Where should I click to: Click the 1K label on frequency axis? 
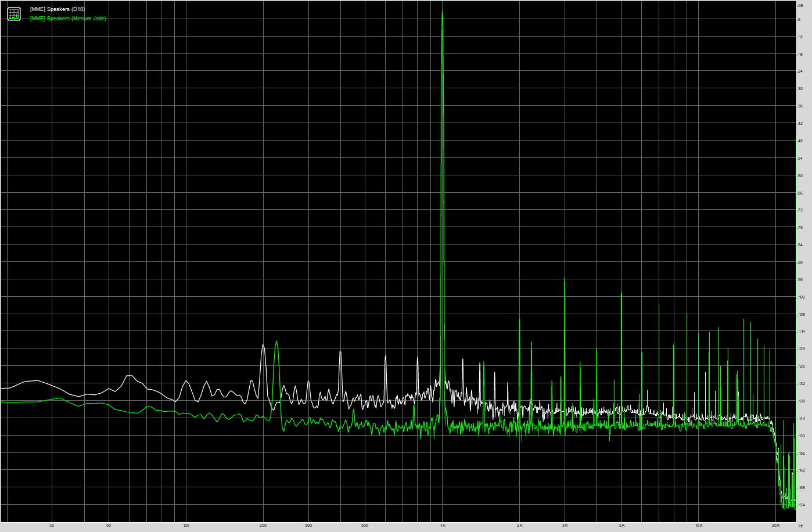443,526
